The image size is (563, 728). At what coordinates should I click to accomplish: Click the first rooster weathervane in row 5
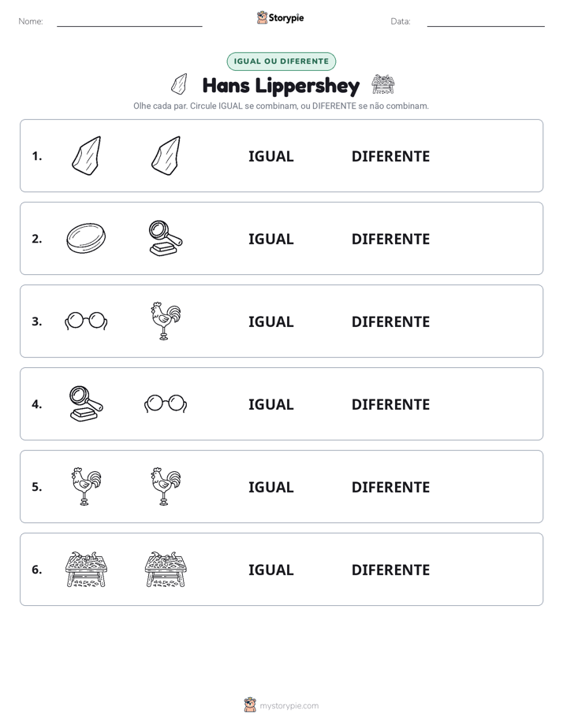click(x=86, y=486)
